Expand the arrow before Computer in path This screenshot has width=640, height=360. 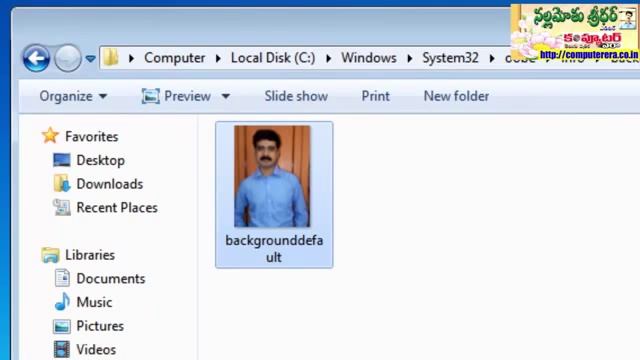tap(131, 58)
